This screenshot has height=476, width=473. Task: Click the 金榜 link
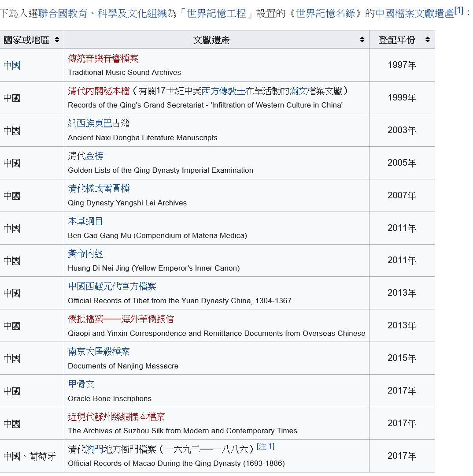94,156
